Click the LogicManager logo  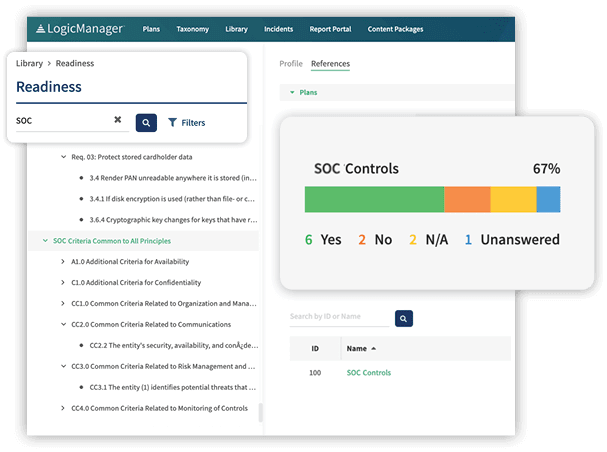tap(80, 29)
